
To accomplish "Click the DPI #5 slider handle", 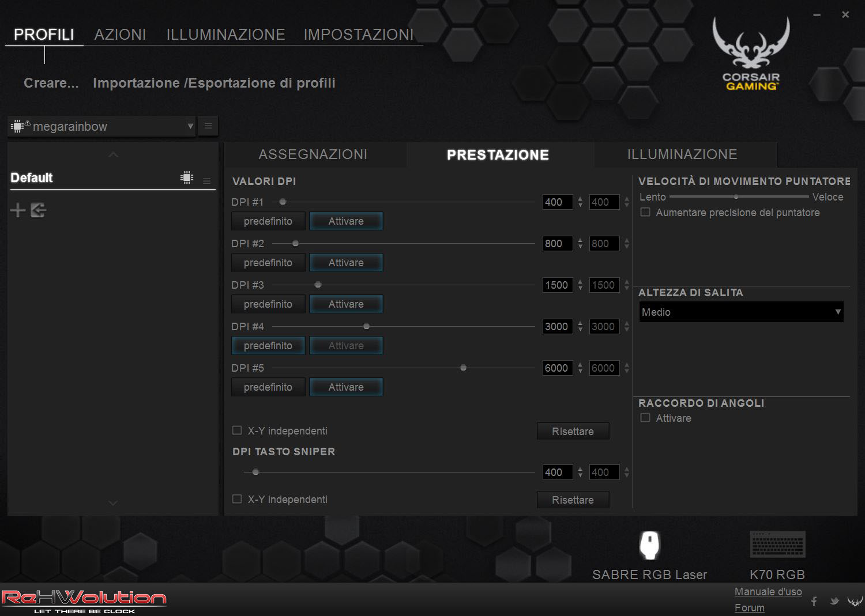I will coord(463,368).
